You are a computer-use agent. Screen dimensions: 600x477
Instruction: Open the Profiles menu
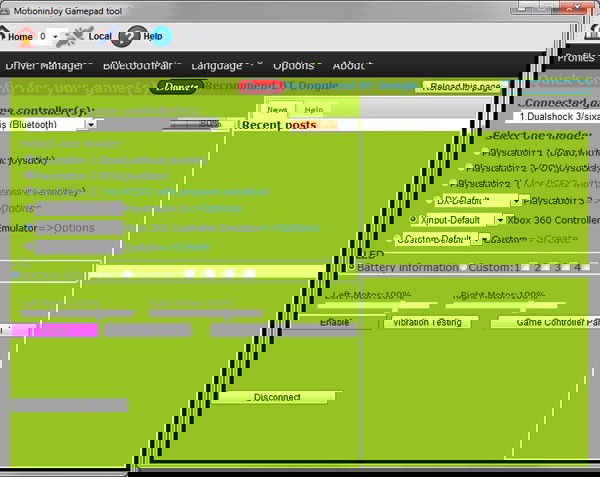point(578,58)
